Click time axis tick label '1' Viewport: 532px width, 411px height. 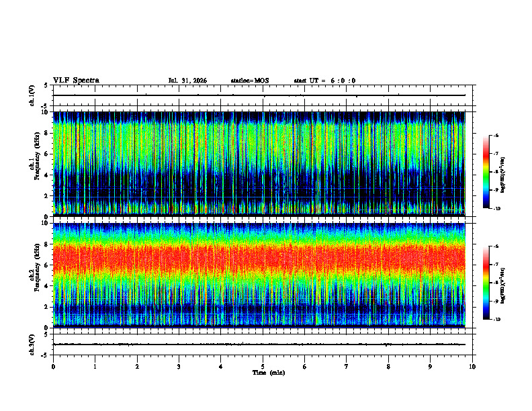95,367
